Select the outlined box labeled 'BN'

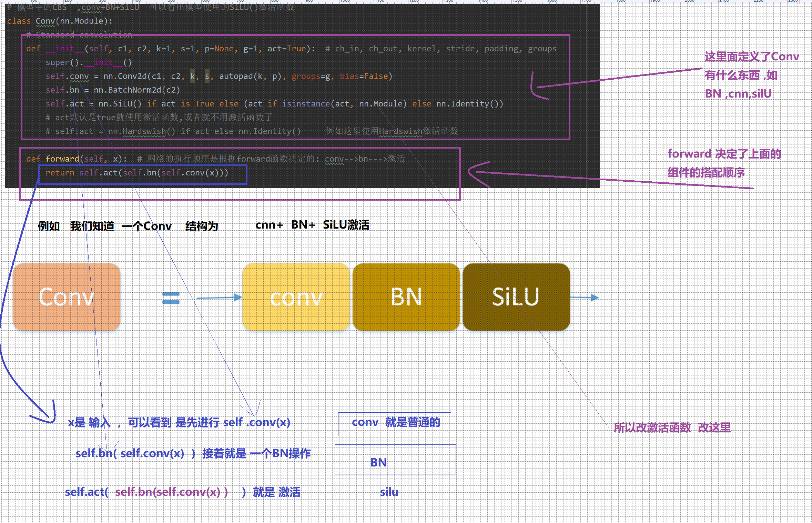coord(395,459)
